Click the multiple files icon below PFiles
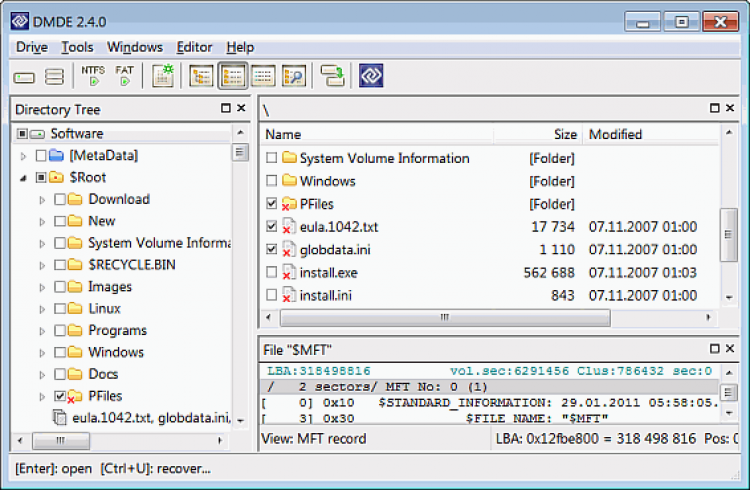 [59, 418]
